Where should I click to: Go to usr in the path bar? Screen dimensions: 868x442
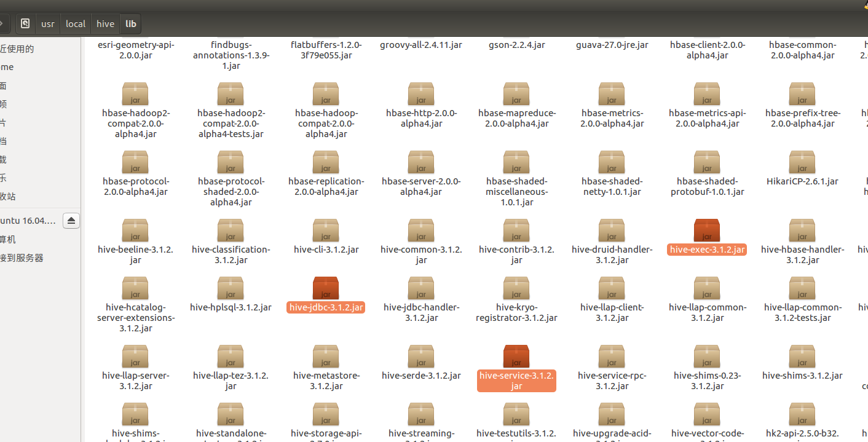48,24
